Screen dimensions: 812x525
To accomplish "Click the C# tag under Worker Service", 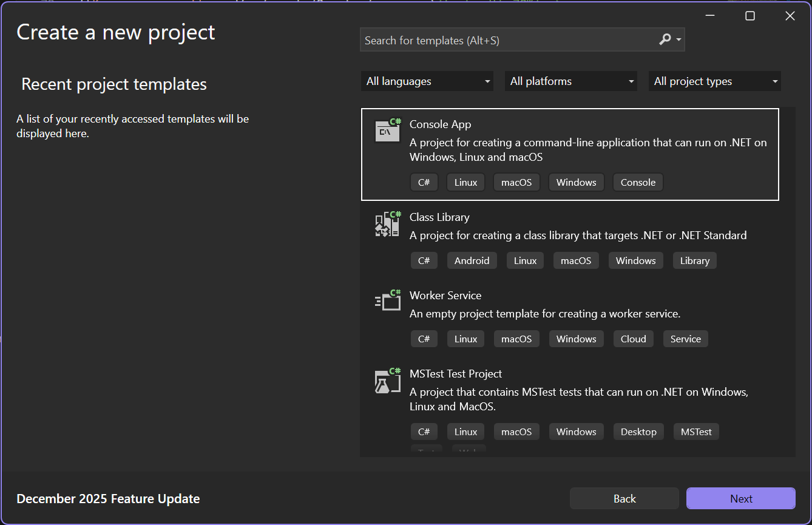I will pos(424,339).
